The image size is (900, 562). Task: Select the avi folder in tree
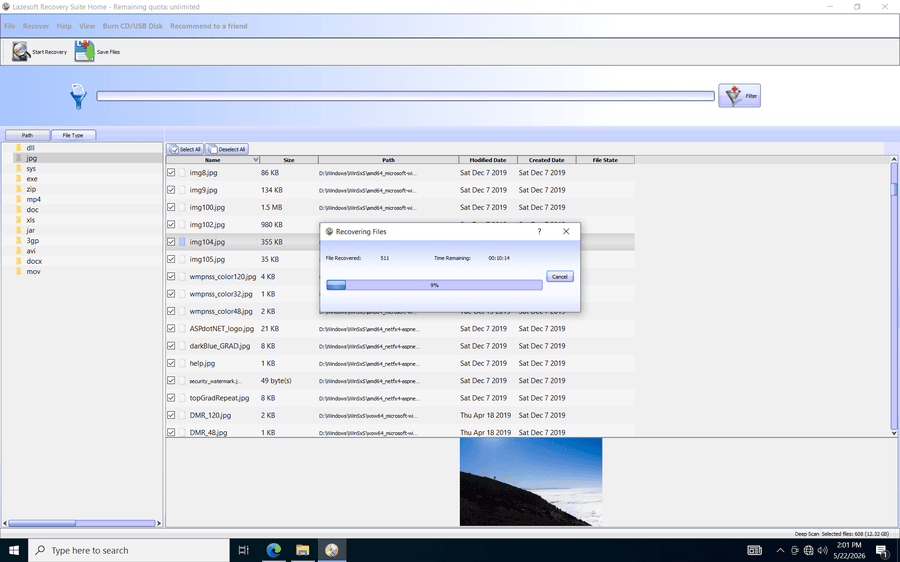click(x=30, y=251)
